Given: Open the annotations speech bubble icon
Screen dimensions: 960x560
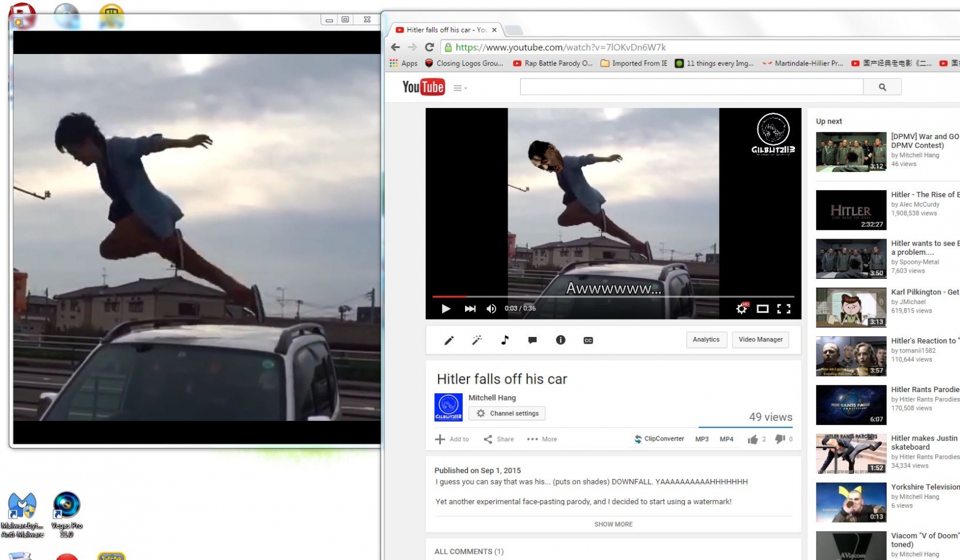Looking at the screenshot, I should coord(532,341).
